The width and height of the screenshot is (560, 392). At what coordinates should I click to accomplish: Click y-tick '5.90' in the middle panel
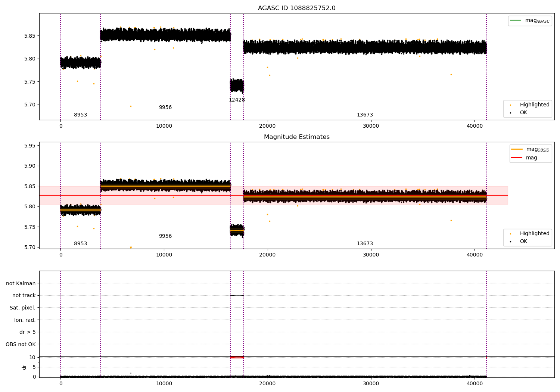tap(29, 166)
